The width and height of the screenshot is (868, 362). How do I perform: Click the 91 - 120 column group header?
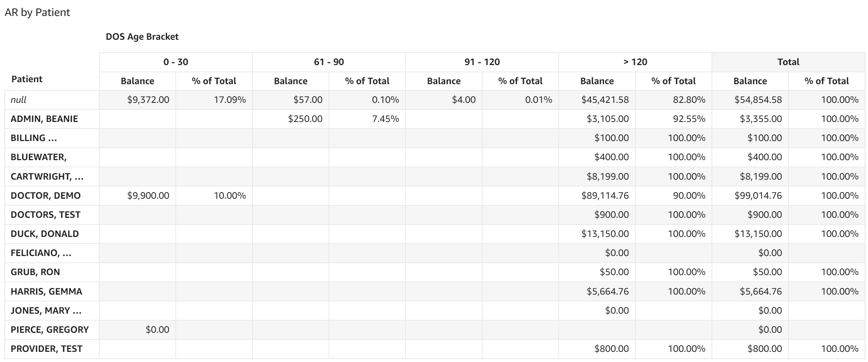point(482,62)
